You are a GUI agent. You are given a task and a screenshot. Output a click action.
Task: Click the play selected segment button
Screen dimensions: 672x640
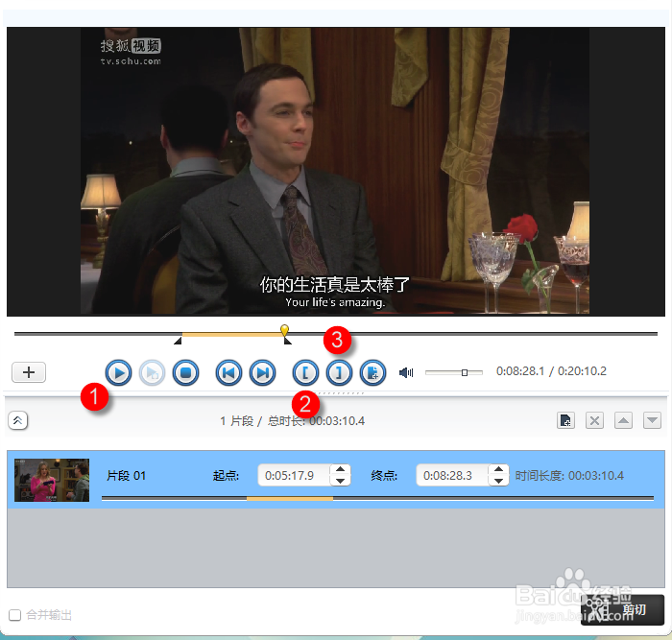coord(152,372)
